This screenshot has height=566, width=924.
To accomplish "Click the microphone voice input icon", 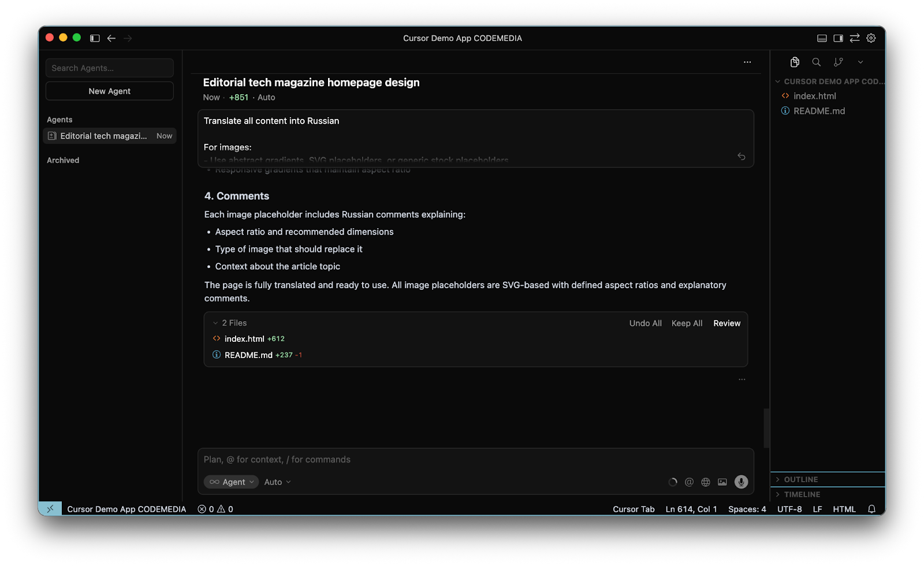I will [741, 482].
